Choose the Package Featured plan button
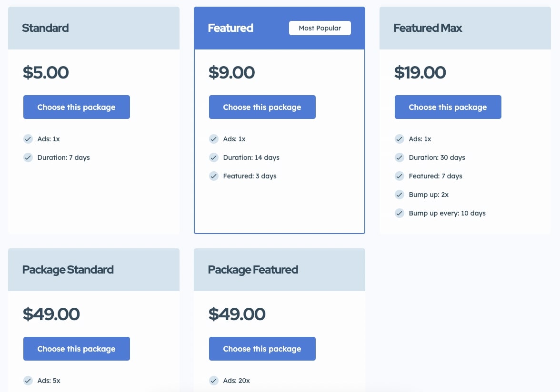Viewport: 560px width, 392px height. pyautogui.click(x=262, y=349)
